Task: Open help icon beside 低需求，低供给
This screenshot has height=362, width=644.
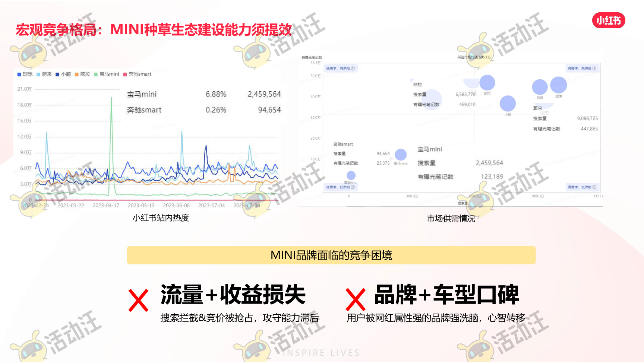Action: tap(353, 187)
